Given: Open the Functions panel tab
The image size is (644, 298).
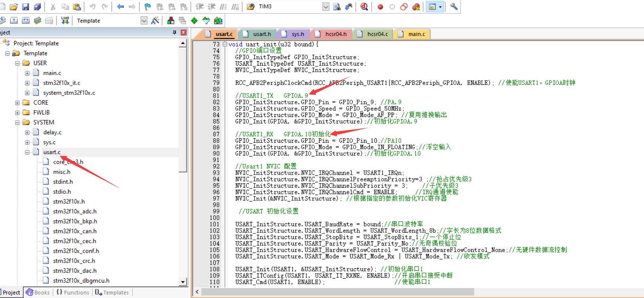Looking at the screenshot, I should pyautogui.click(x=73, y=292).
